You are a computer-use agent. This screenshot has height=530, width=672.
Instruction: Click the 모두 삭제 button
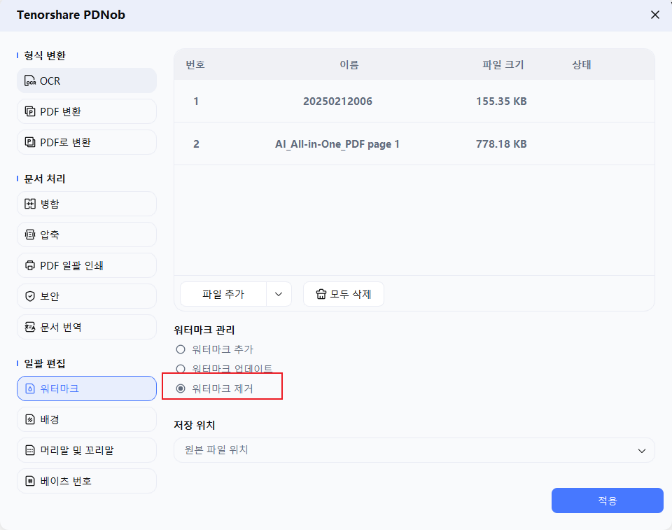[x=344, y=294]
